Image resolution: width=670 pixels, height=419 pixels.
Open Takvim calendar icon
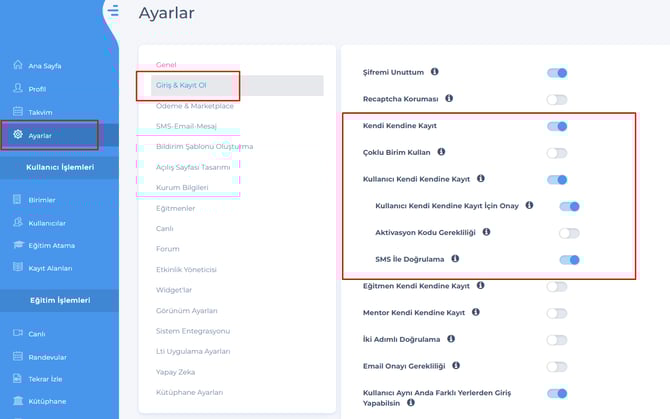(18, 112)
